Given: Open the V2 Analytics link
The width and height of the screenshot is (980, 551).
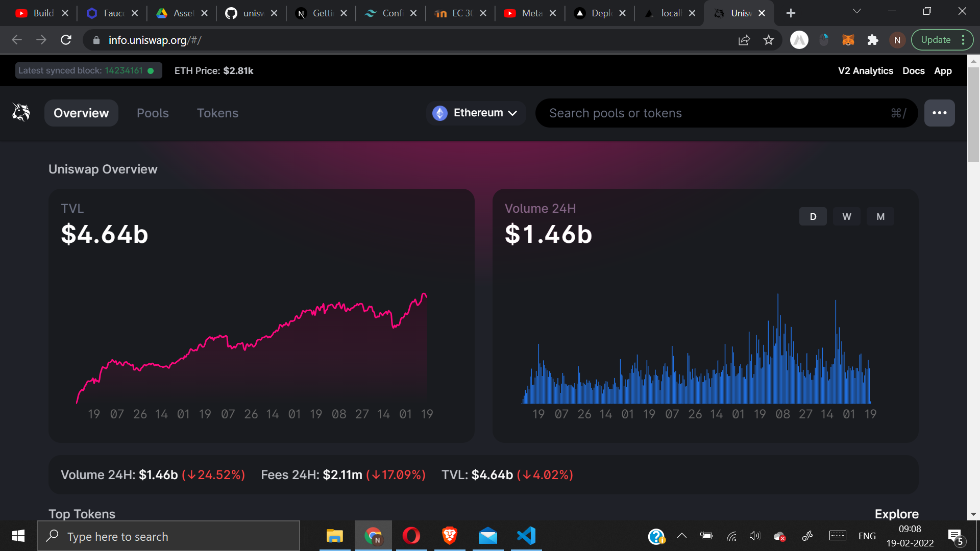Looking at the screenshot, I should point(865,71).
